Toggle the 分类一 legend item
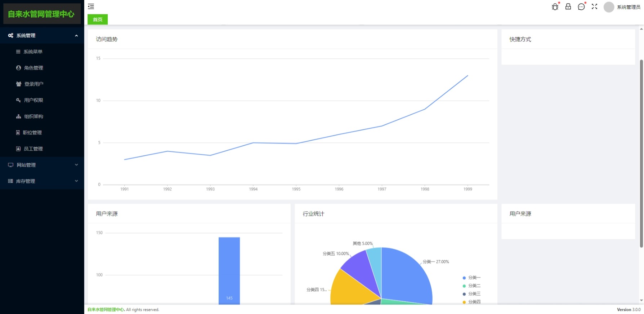This screenshot has height=314, width=644. tap(471, 278)
